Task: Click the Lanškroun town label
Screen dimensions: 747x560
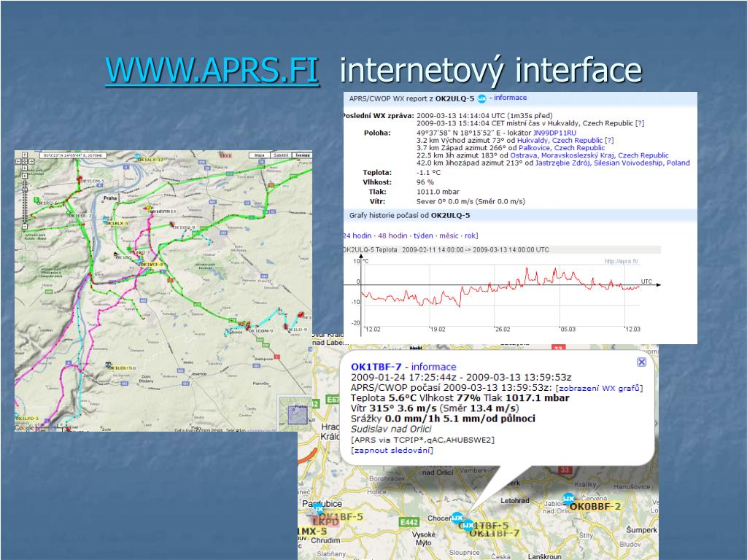Action: pos(544,556)
